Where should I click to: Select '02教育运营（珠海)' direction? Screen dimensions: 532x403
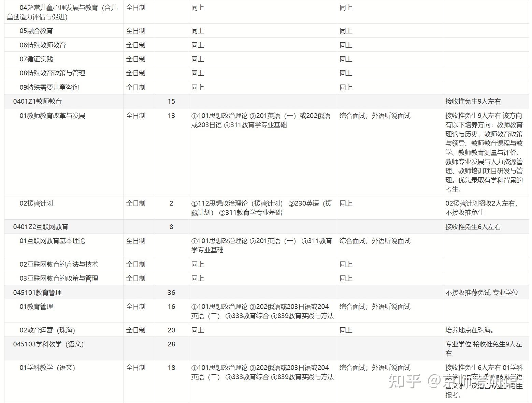pyautogui.click(x=47, y=330)
